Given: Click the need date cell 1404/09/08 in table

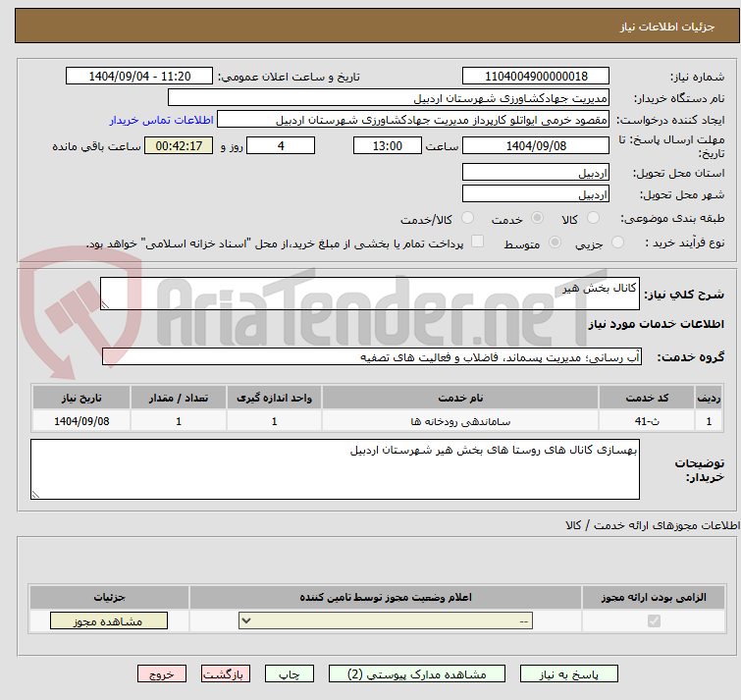Looking at the screenshot, I should coord(81,420).
